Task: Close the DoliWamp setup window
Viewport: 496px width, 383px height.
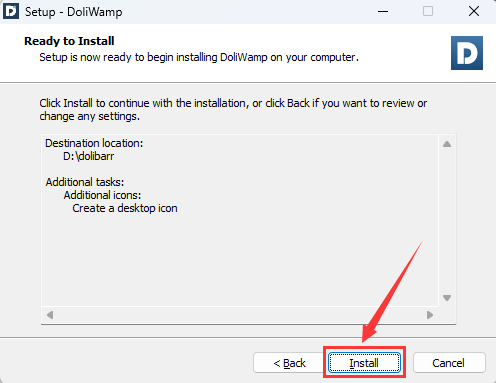Action: coord(474,11)
